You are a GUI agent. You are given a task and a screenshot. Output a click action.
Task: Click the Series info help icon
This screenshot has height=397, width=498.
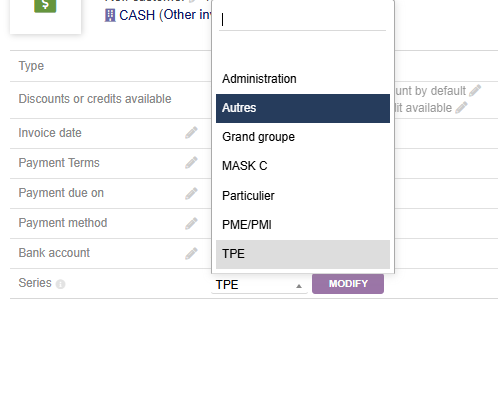tap(60, 284)
